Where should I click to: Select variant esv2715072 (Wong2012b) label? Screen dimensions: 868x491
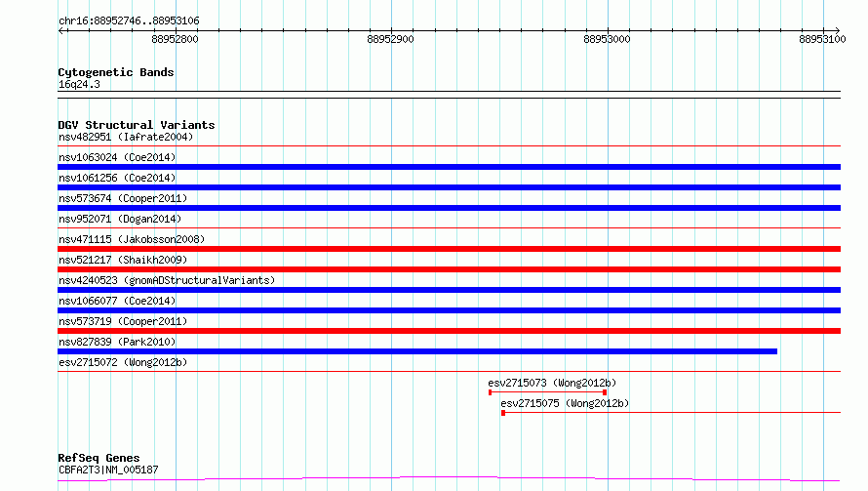[x=123, y=362]
